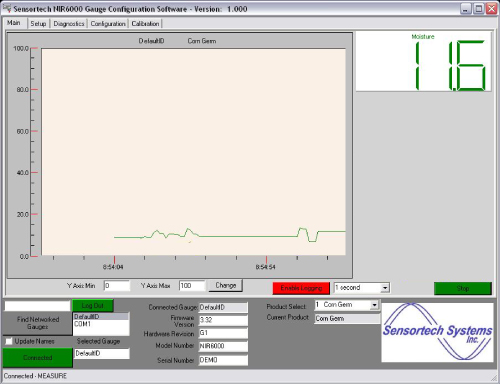Image resolution: width=500 pixels, height=384 pixels.
Task: Select COM1 in the gauge list
Action: click(101, 324)
